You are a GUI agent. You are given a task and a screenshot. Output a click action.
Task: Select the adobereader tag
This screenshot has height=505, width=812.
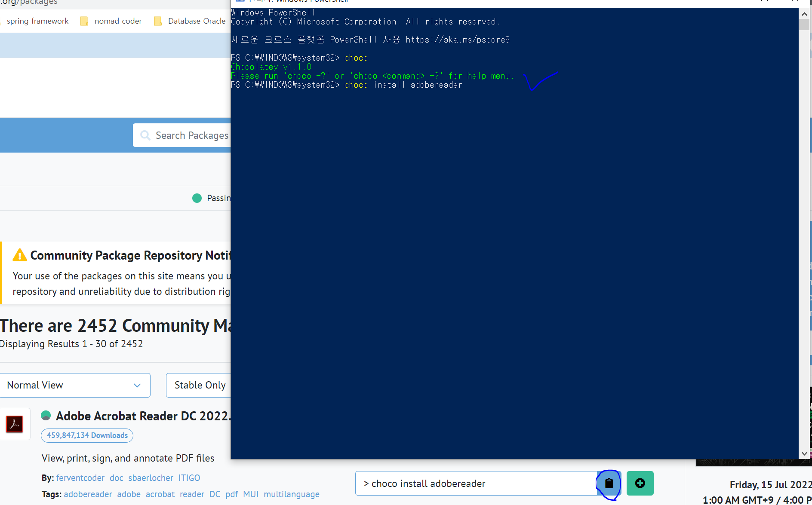[x=88, y=494]
